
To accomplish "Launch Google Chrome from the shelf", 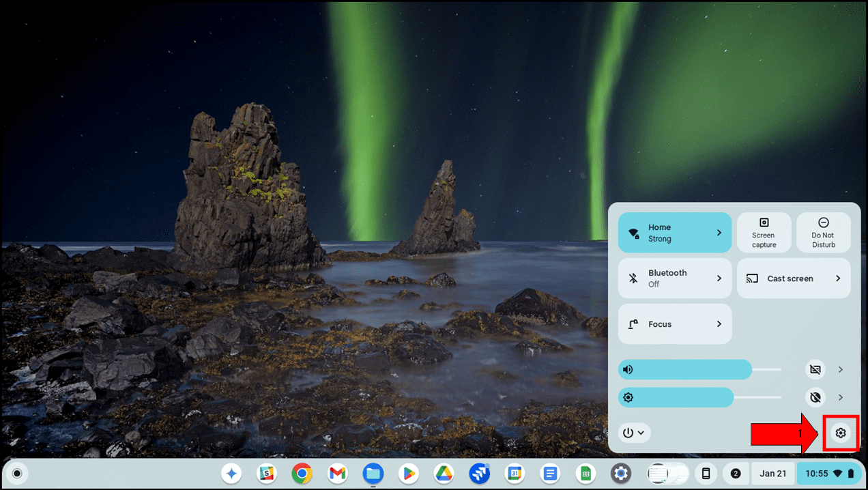I will [x=302, y=473].
